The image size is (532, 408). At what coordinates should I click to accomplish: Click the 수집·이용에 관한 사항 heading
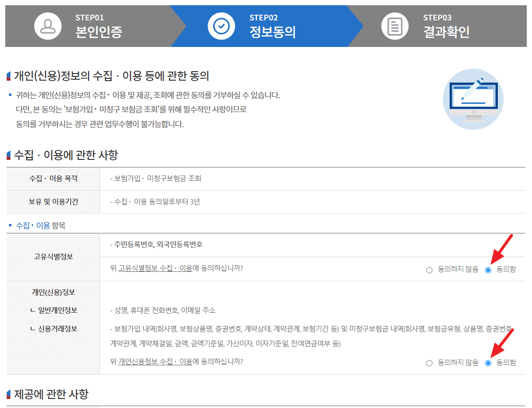[x=66, y=155]
